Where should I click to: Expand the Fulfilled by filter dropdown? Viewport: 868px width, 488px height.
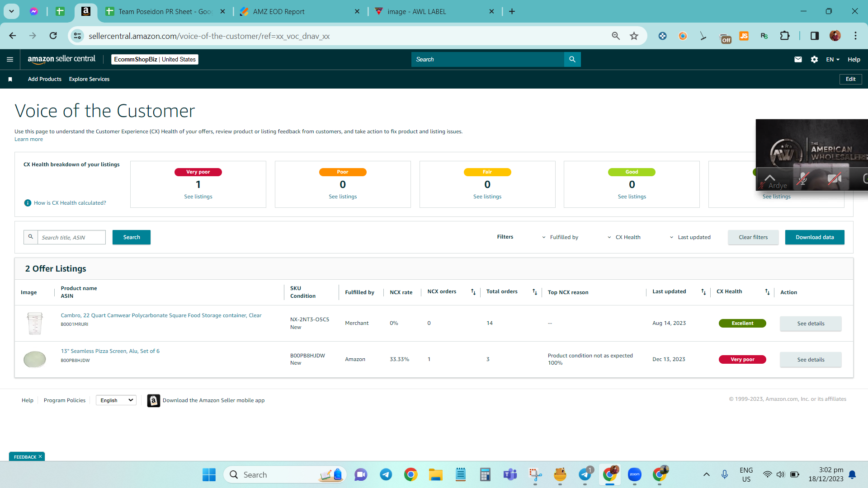(560, 237)
